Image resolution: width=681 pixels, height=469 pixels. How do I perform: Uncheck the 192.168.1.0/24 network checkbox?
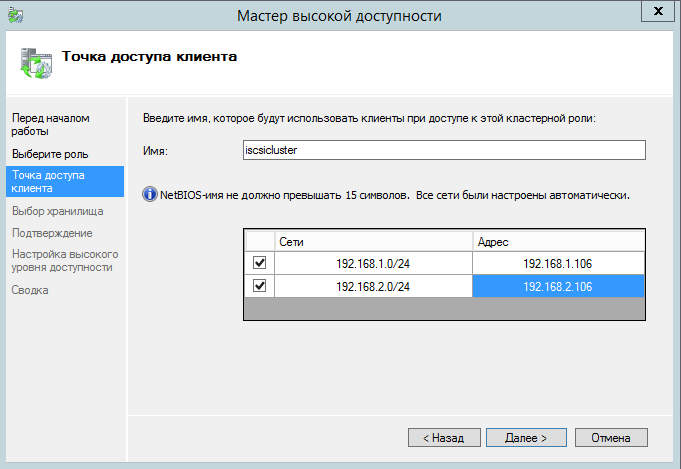260,263
